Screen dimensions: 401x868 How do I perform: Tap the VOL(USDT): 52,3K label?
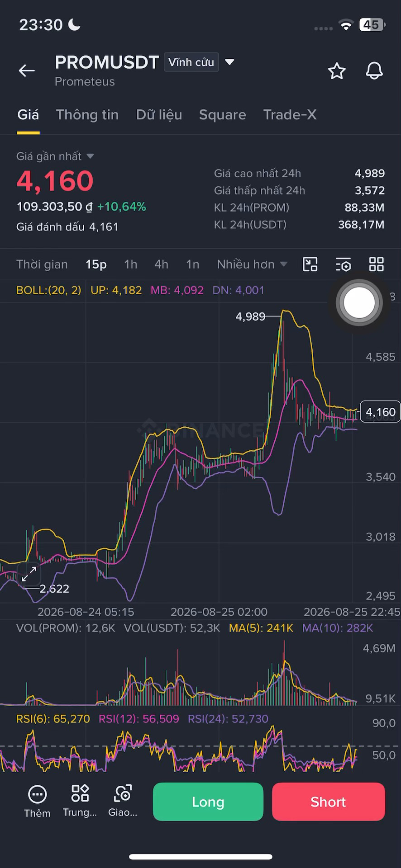point(172,628)
